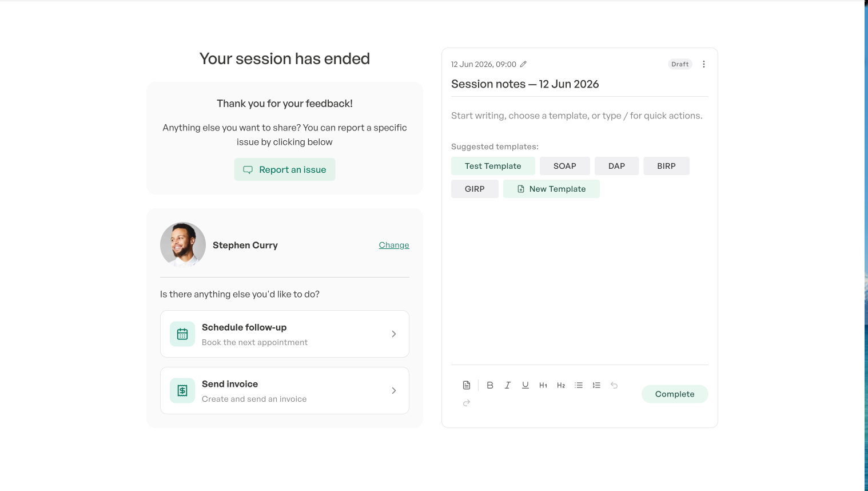868x491 pixels.
Task: Redo the last edit
Action: tap(467, 403)
